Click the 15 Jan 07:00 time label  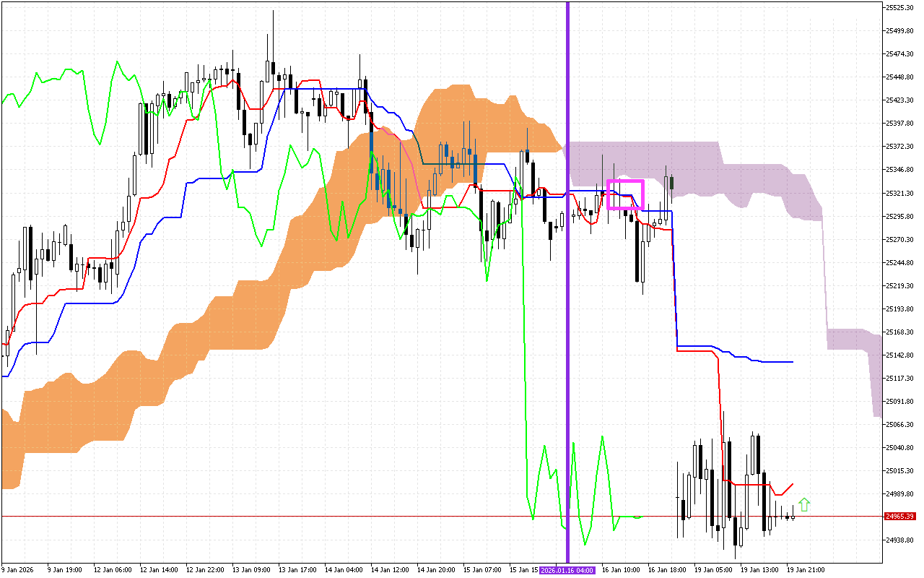pyautogui.click(x=481, y=570)
